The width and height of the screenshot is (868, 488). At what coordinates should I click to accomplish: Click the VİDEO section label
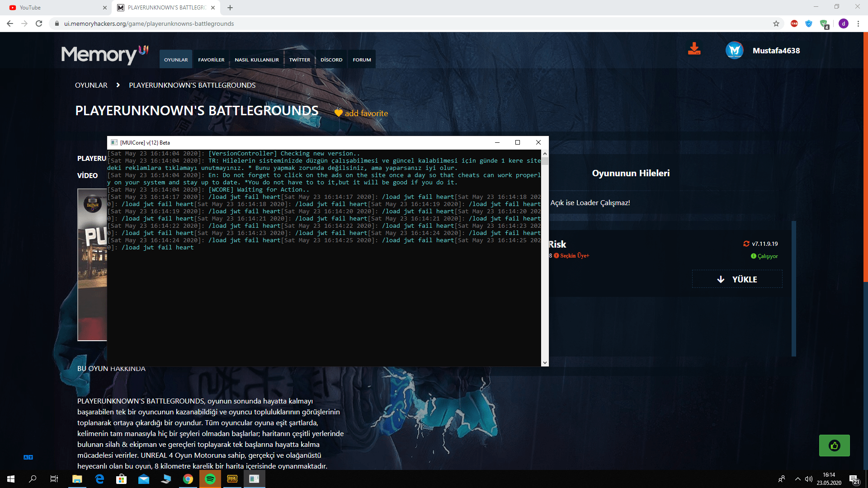(87, 175)
